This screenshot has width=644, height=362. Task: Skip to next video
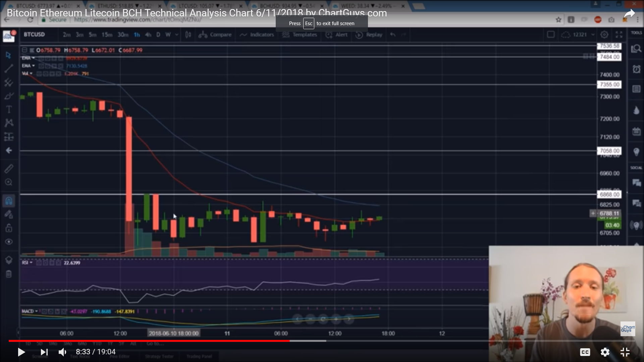44,352
